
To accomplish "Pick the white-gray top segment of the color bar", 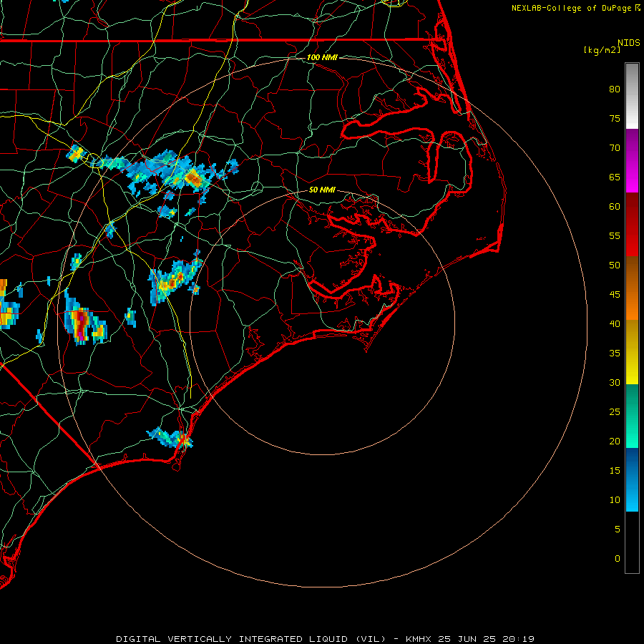I will point(632,96).
